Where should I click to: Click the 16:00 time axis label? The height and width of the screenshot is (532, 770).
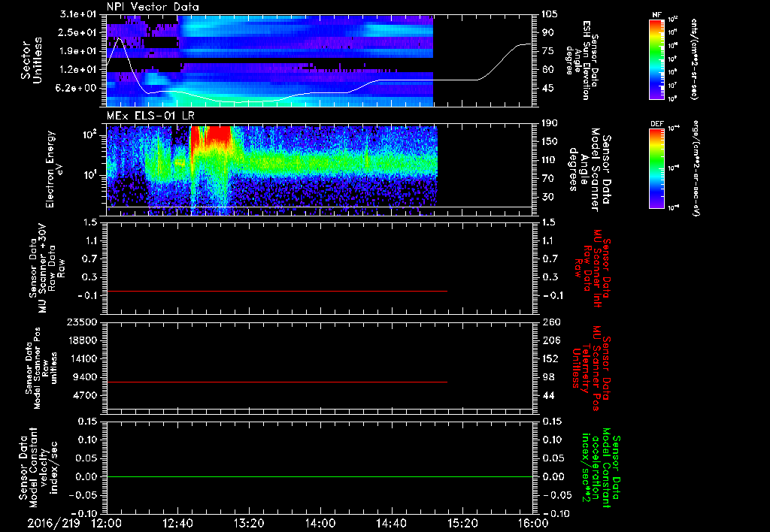coord(533,523)
